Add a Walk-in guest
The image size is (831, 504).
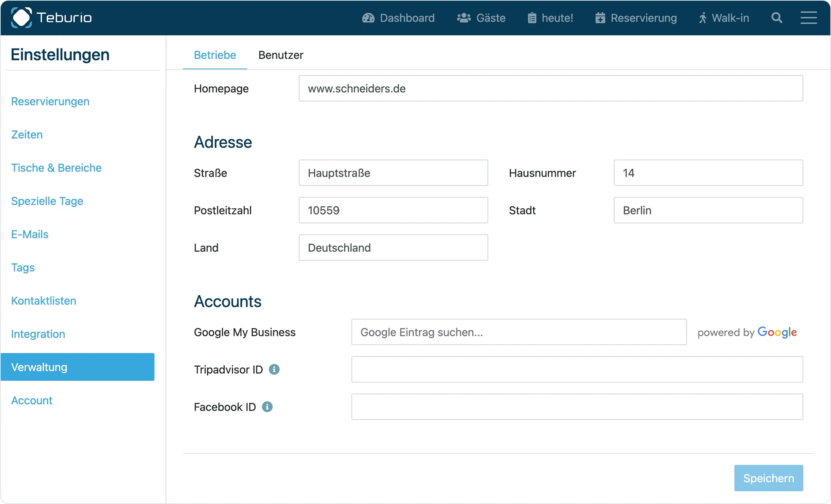click(724, 18)
